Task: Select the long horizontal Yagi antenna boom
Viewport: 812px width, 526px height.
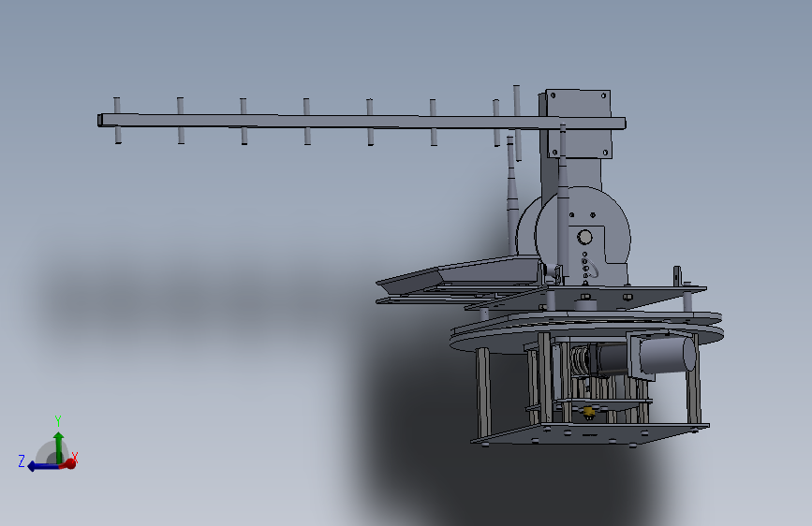Action: click(x=362, y=122)
